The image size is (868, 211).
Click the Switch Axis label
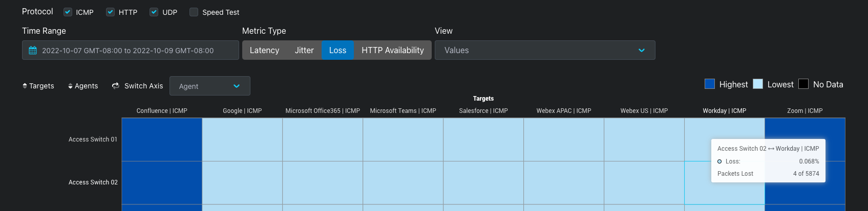click(x=144, y=86)
